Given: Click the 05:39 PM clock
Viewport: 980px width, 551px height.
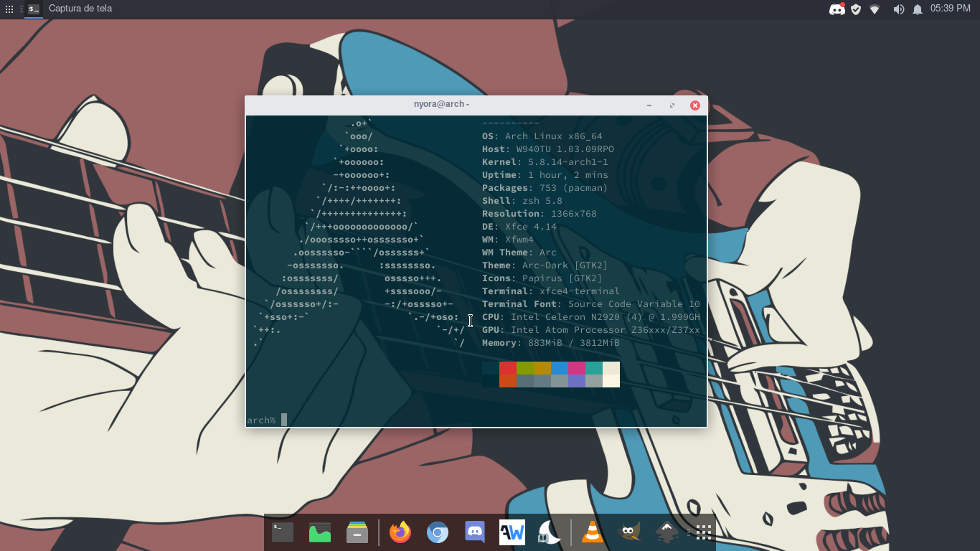Looking at the screenshot, I should 950,9.
